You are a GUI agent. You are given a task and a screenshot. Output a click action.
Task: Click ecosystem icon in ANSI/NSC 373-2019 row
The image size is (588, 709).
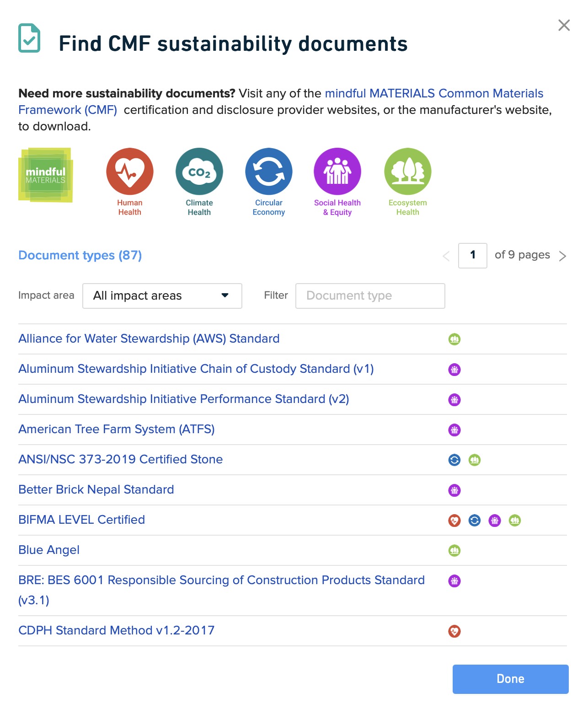point(475,460)
